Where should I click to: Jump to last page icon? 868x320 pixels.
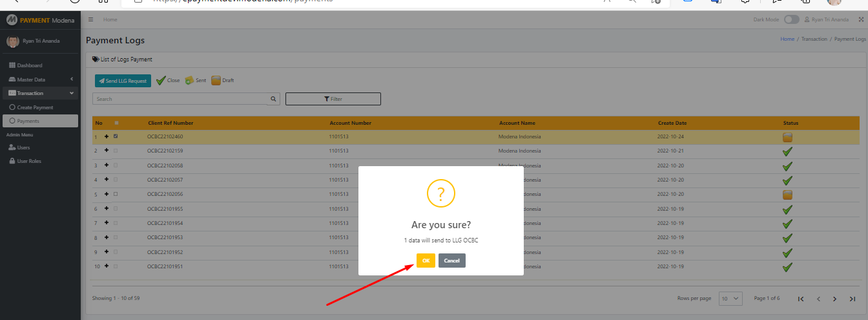[x=852, y=299]
